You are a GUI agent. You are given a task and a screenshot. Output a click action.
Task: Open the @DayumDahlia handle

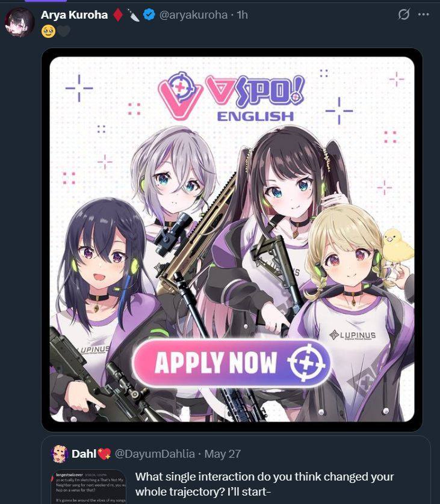(x=155, y=454)
